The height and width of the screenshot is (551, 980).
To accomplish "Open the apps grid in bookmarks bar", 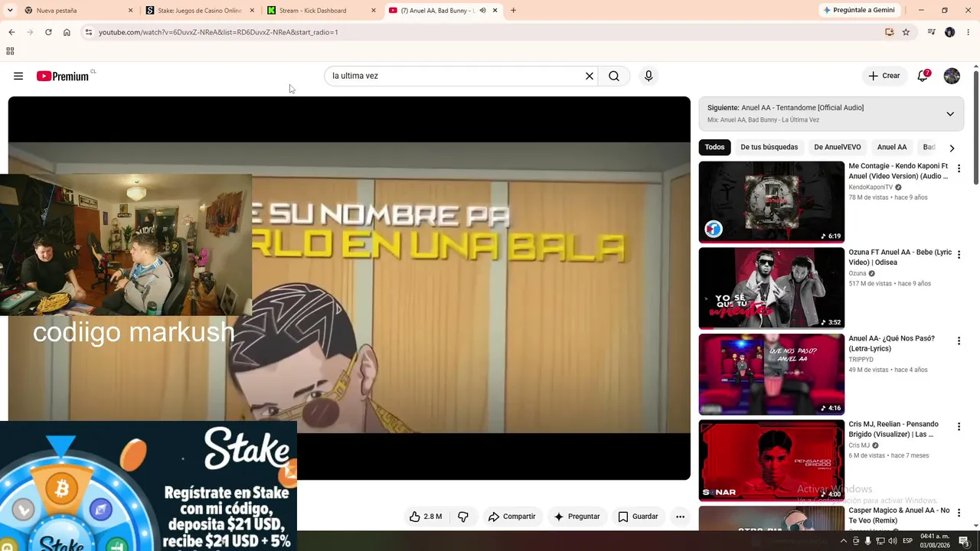I will pyautogui.click(x=10, y=51).
